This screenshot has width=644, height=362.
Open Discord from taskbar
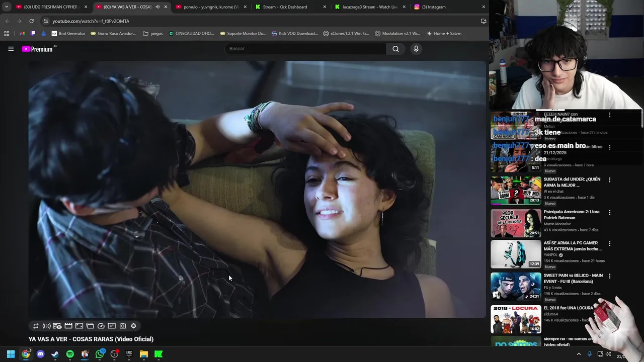tap(40, 354)
